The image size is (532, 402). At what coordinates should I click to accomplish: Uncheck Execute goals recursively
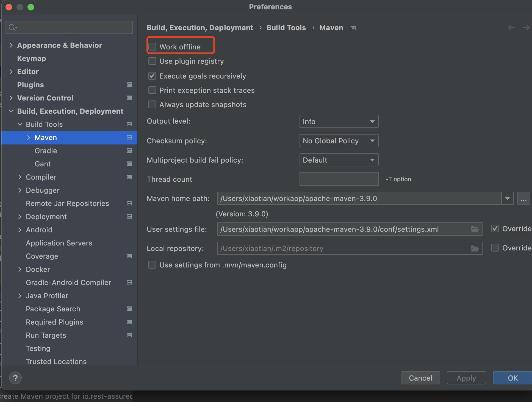click(x=152, y=76)
